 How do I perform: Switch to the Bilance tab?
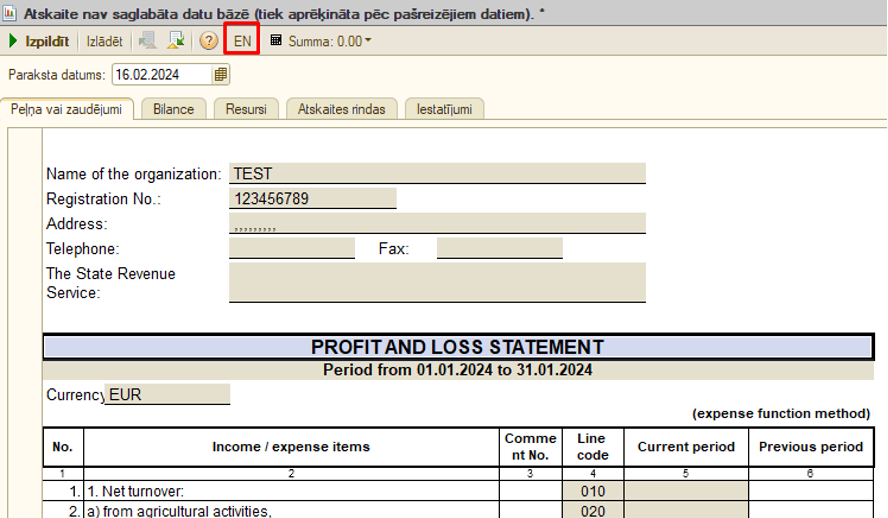[173, 109]
